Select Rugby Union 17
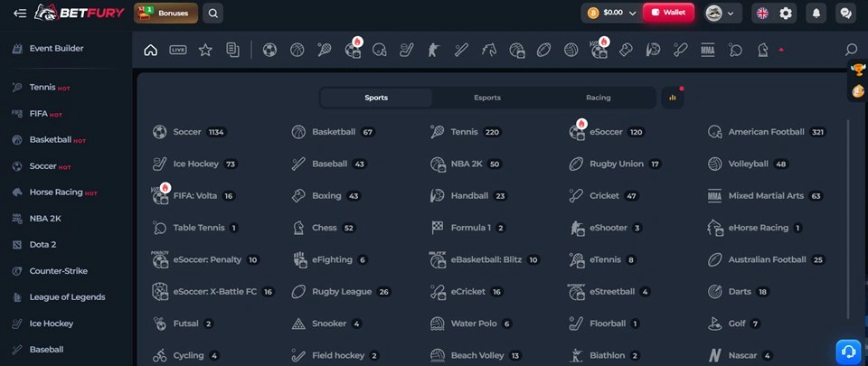The height and width of the screenshot is (366, 868). pyautogui.click(x=615, y=164)
